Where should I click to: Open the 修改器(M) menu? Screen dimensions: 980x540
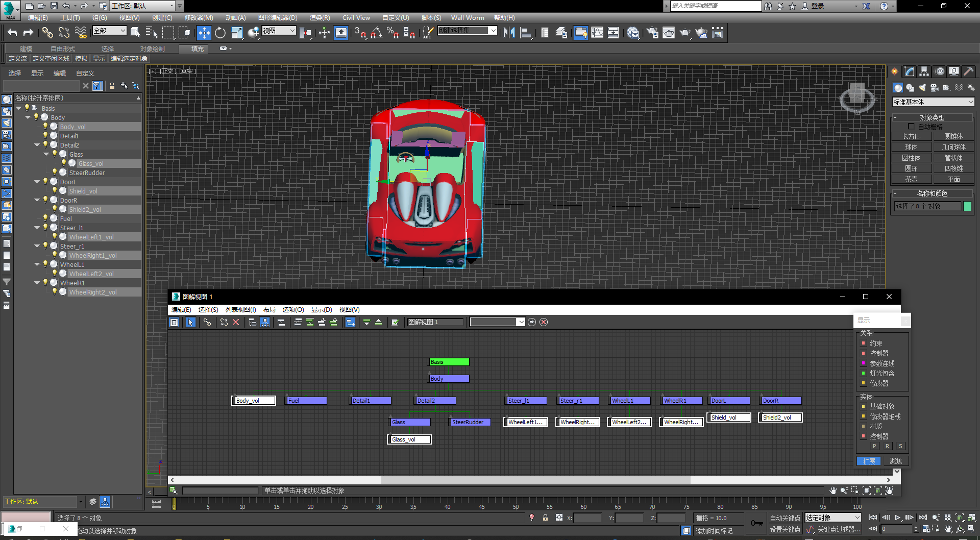pyautogui.click(x=199, y=17)
